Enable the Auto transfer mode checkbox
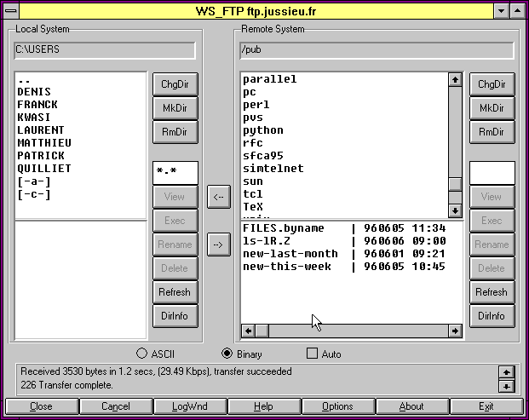Viewport: 529px width, 420px height. pyautogui.click(x=312, y=354)
